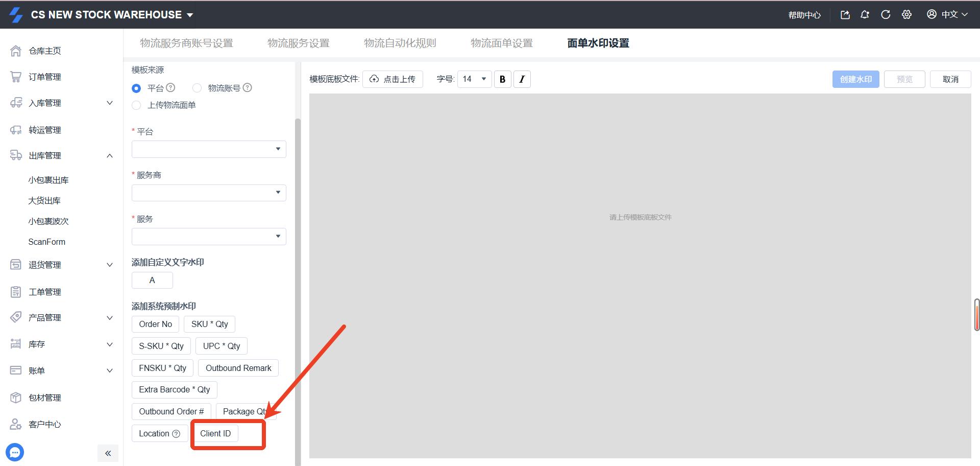Open the chat support bubble icon

pos(15,452)
